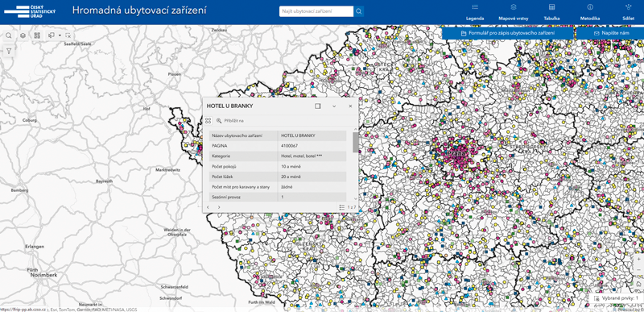Open the Metodika information

coord(590,12)
